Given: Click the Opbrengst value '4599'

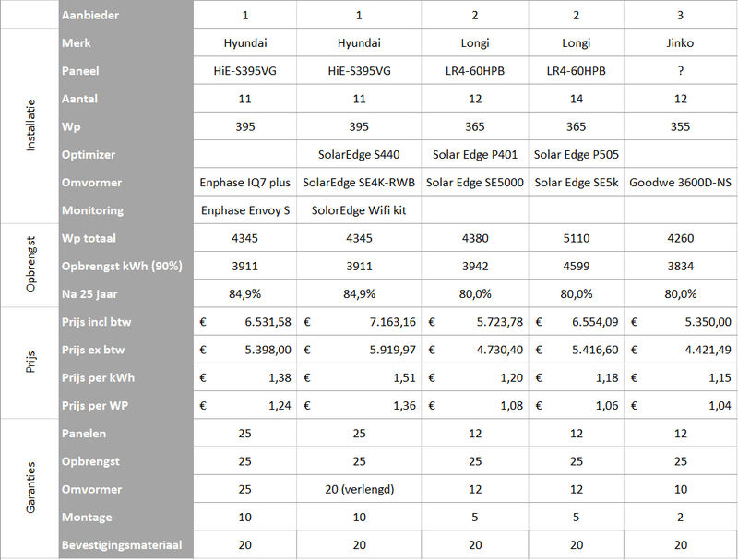Looking at the screenshot, I should (576, 266).
